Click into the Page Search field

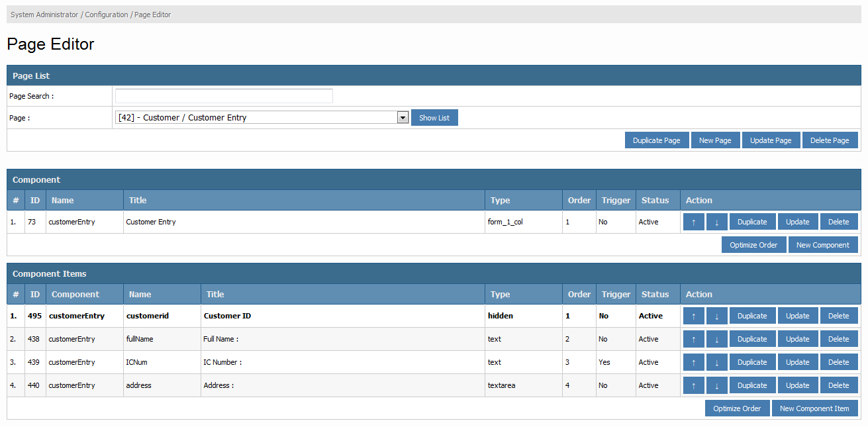[x=224, y=96]
